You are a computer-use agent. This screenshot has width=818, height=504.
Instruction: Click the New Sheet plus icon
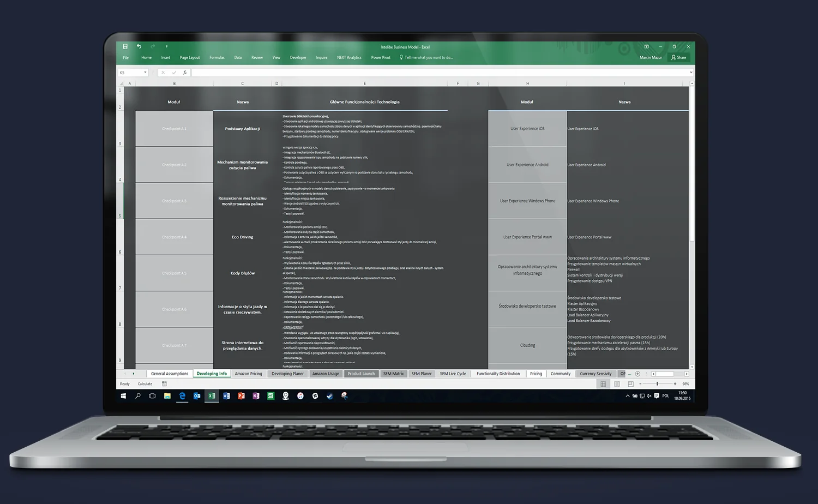point(637,374)
